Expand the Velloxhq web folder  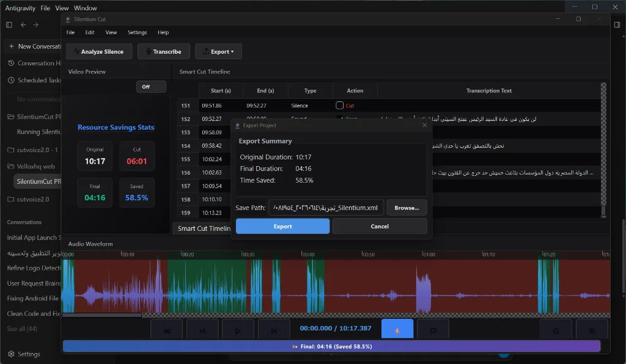(x=31, y=166)
